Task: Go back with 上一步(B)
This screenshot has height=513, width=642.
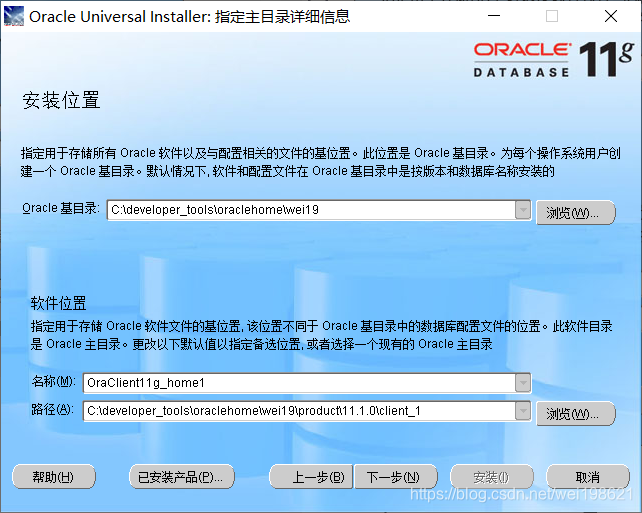Action: click(x=311, y=477)
